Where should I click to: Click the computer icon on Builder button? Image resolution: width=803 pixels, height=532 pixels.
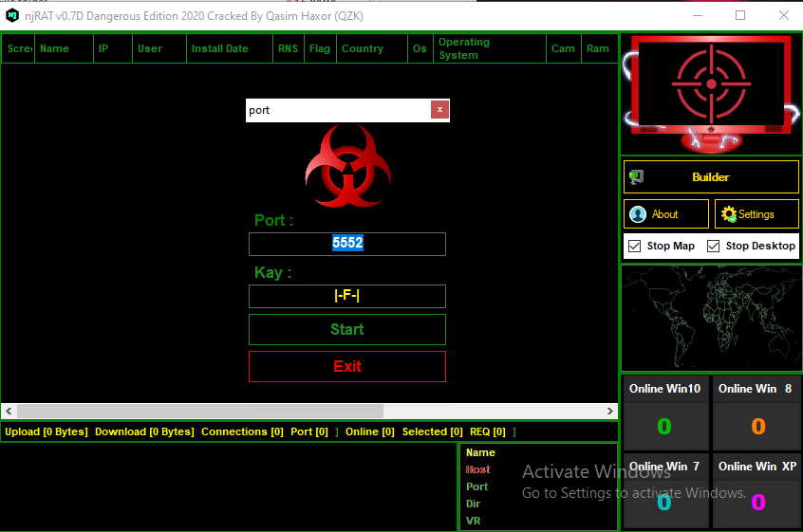636,177
